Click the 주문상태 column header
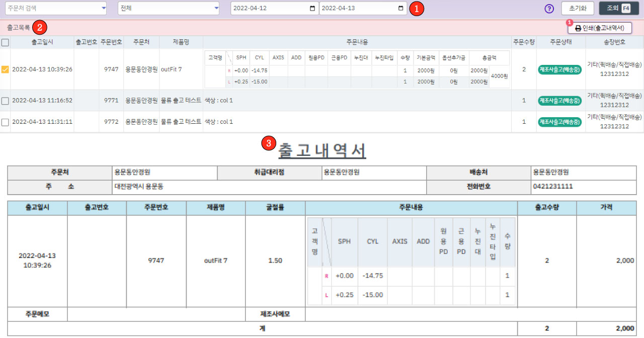The height and width of the screenshot is (338, 644). pos(560,43)
